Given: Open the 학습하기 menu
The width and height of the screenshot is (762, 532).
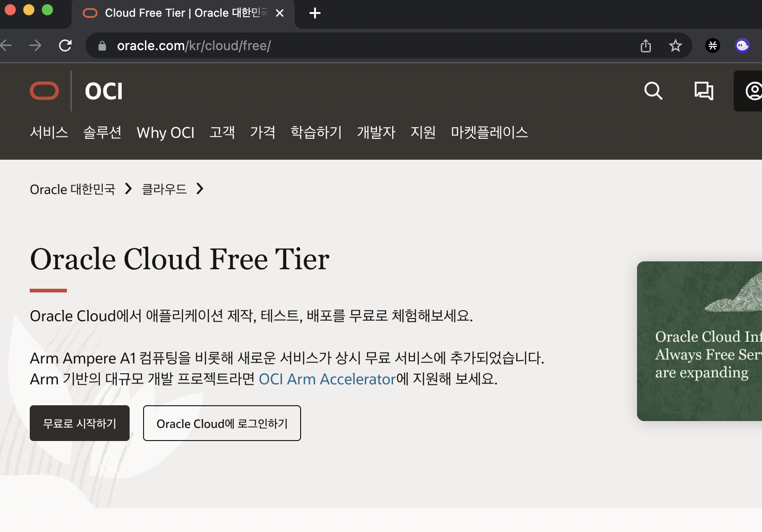Looking at the screenshot, I should 316,132.
